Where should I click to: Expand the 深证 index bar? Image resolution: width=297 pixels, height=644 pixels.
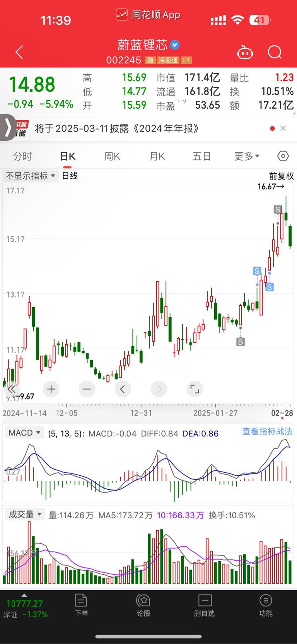pos(25,608)
